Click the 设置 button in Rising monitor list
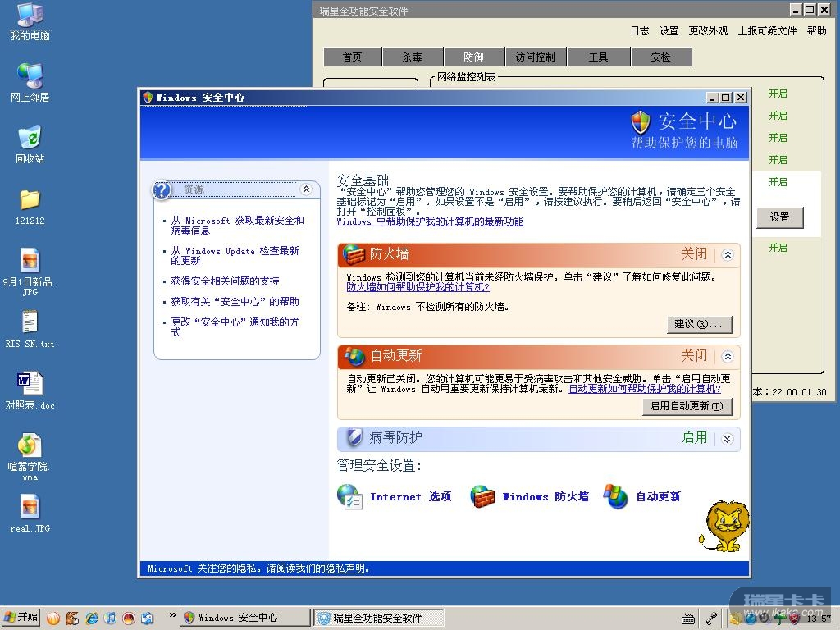840x630 pixels. (780, 217)
